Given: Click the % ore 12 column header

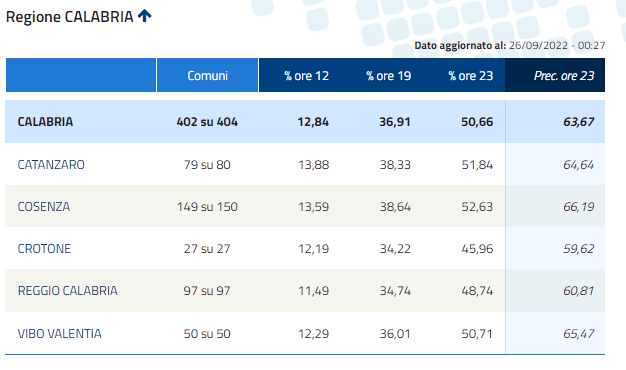Looking at the screenshot, I should tap(306, 76).
